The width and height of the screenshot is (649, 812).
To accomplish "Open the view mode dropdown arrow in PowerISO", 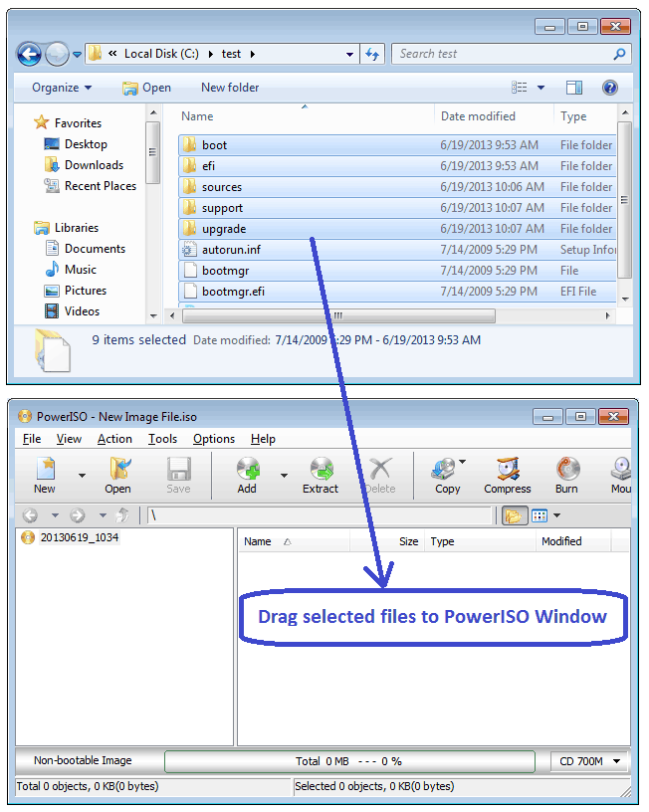I will [557, 515].
